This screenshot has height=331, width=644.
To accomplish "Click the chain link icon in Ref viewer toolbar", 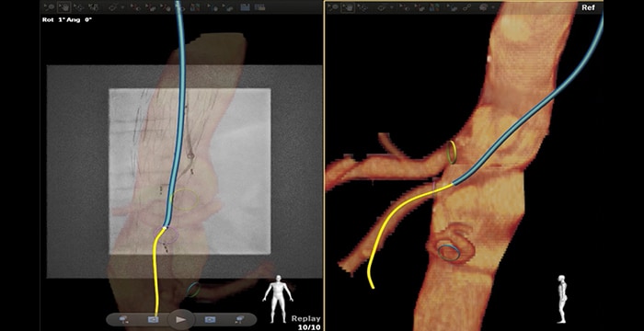I will pos(467,7).
